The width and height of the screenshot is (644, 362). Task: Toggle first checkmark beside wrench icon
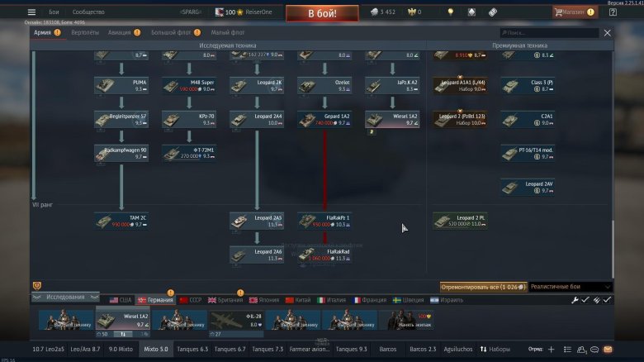[x=585, y=300]
